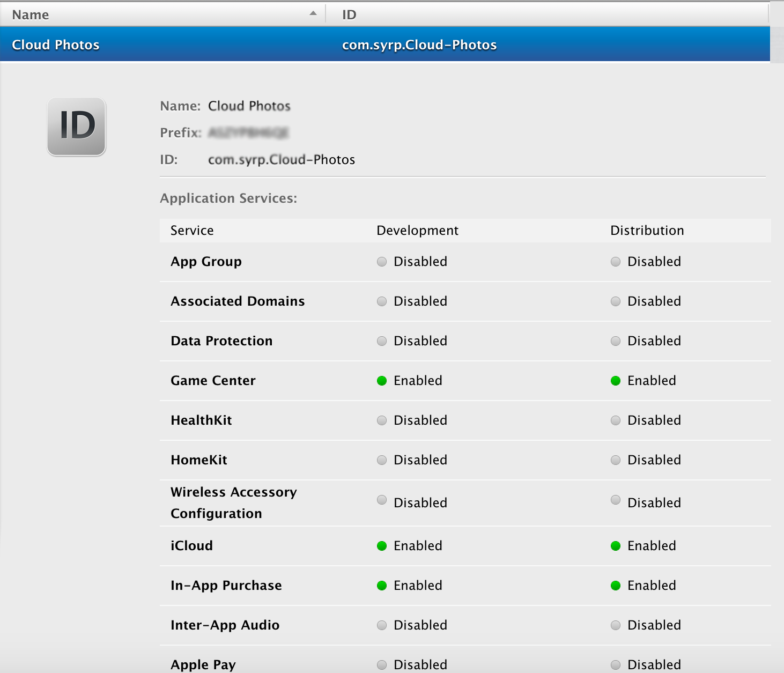The width and height of the screenshot is (784, 673).
Task: Click the In-App Purchase service name
Action: (226, 586)
